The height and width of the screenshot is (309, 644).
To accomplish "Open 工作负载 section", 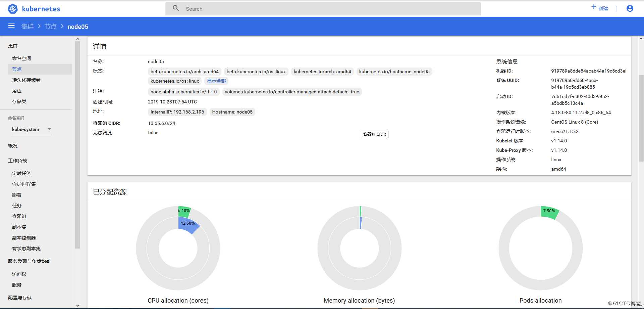I will tap(17, 161).
